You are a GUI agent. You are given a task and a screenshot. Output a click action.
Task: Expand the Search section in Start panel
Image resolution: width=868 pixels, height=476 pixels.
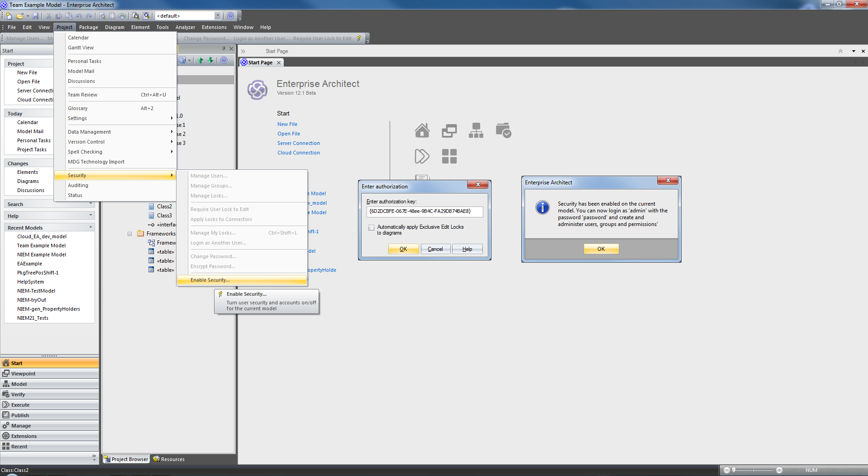pos(91,204)
